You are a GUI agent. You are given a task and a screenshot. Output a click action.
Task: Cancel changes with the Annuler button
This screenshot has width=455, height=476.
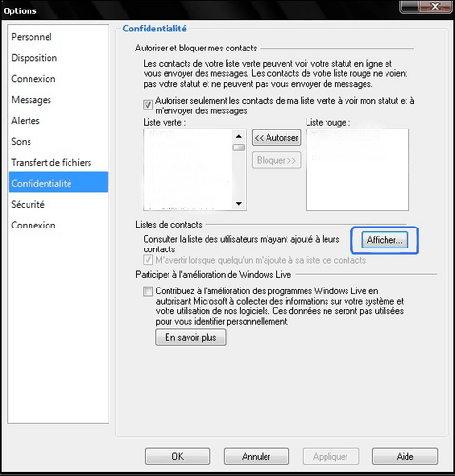pos(256,457)
